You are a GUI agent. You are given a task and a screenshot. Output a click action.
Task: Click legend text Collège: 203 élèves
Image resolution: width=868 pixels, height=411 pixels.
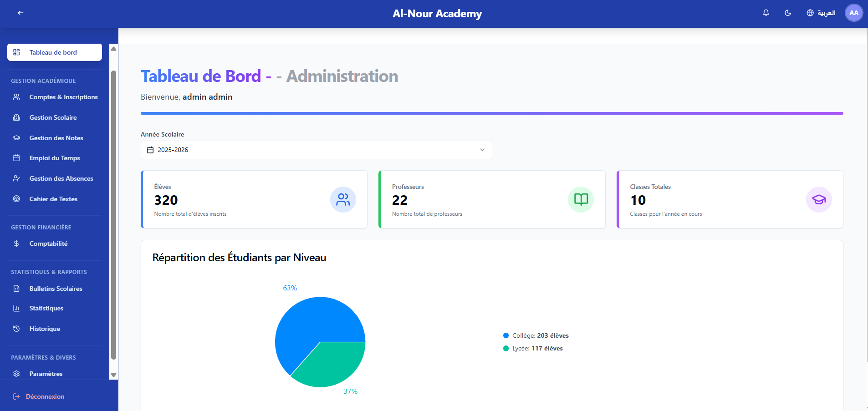pos(541,335)
